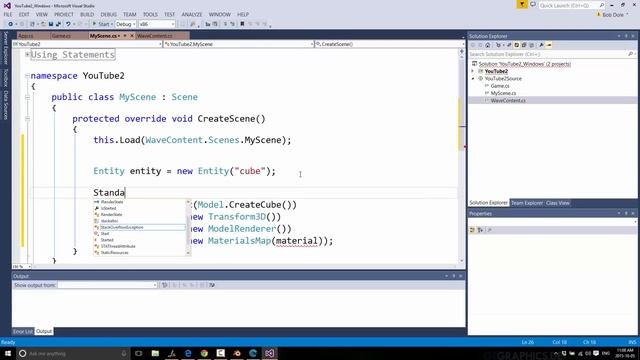Image resolution: width=640 pixels, height=360 pixels.
Task: Expand the Using Statements region
Action: (27, 54)
